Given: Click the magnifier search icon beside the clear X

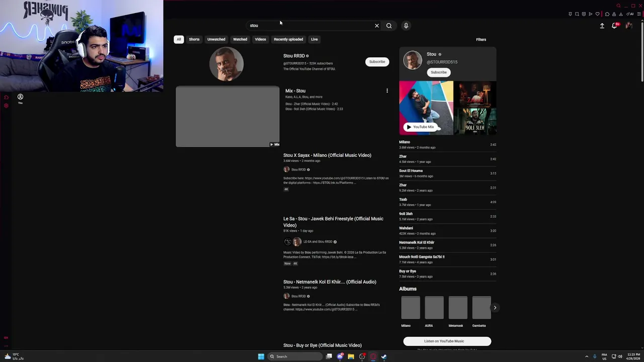Looking at the screenshot, I should pyautogui.click(x=389, y=26).
